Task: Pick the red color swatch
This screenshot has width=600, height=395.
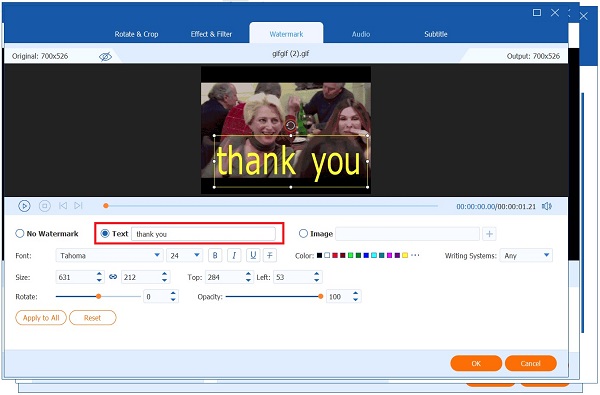Action: point(335,255)
